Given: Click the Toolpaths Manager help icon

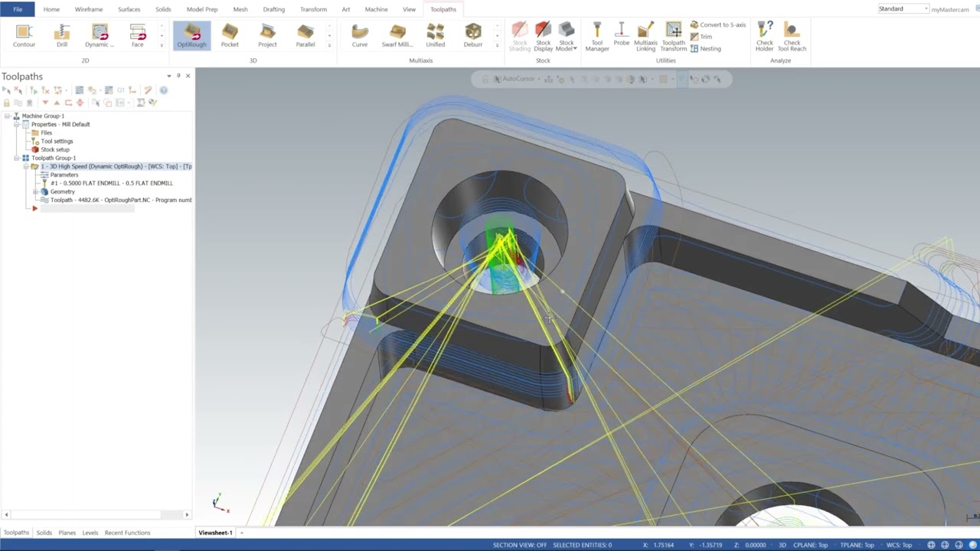Looking at the screenshot, I should pos(163,90).
